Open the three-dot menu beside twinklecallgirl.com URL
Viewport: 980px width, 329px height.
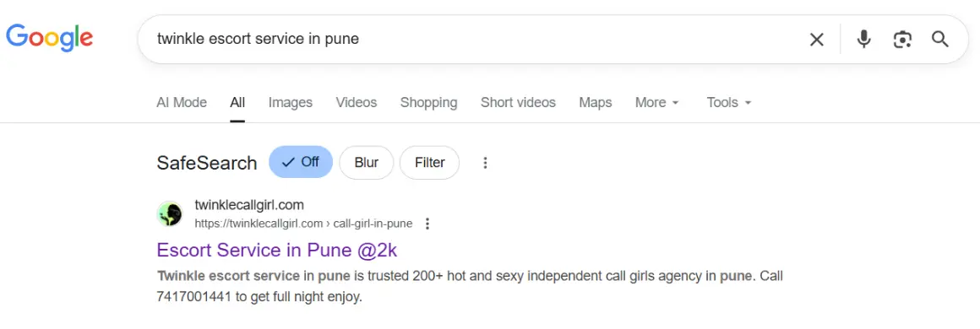pos(427,224)
